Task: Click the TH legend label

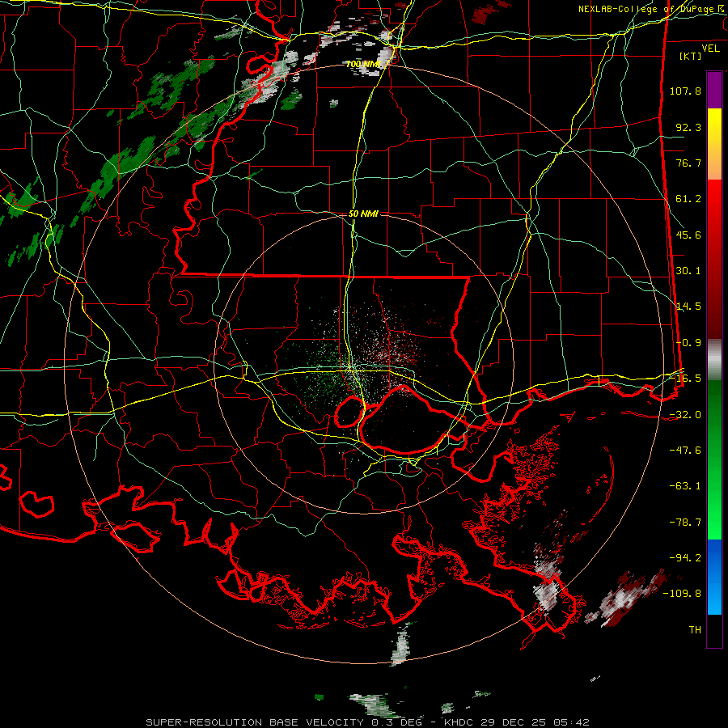Action: click(695, 629)
